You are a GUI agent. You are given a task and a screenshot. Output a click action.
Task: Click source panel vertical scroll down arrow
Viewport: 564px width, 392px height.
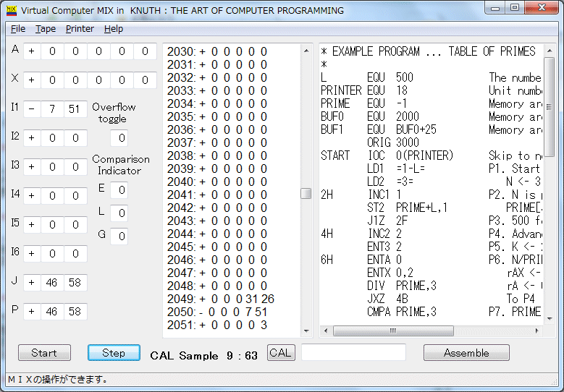(x=550, y=318)
